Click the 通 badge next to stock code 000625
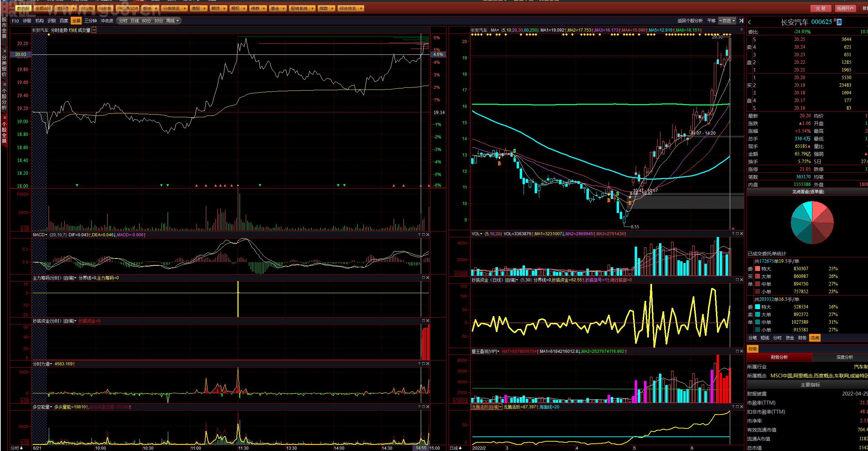 point(839,22)
